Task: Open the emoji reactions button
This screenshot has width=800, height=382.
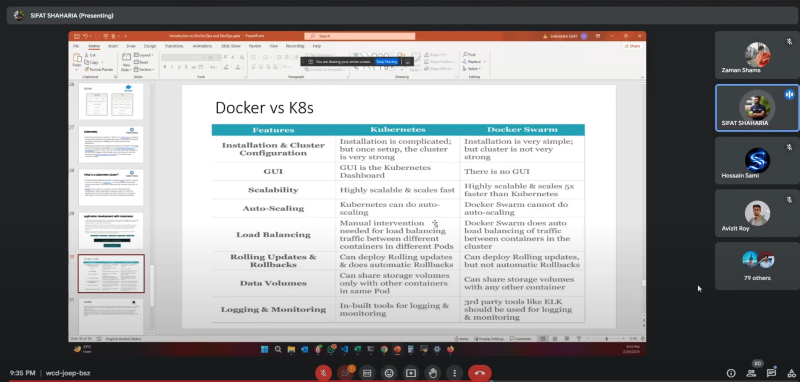Action: [389, 373]
